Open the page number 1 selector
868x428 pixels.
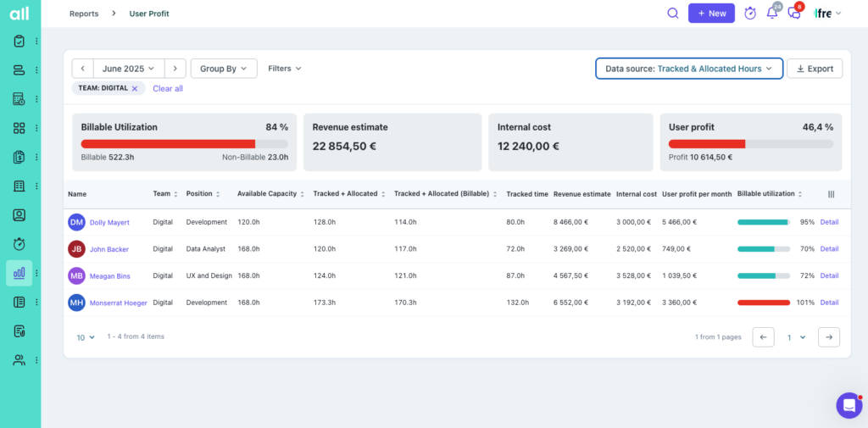pyautogui.click(x=796, y=337)
